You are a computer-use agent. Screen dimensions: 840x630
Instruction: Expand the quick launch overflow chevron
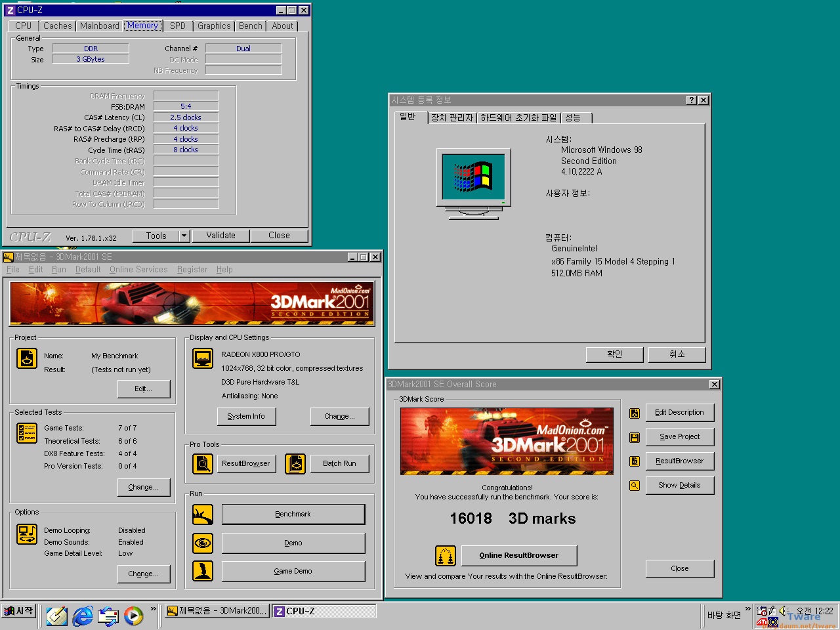click(154, 609)
